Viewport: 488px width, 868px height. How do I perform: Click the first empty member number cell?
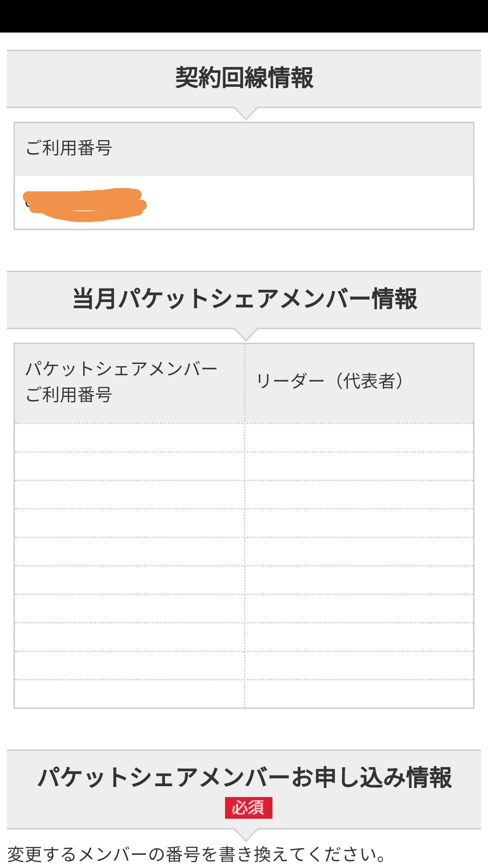pyautogui.click(x=129, y=438)
